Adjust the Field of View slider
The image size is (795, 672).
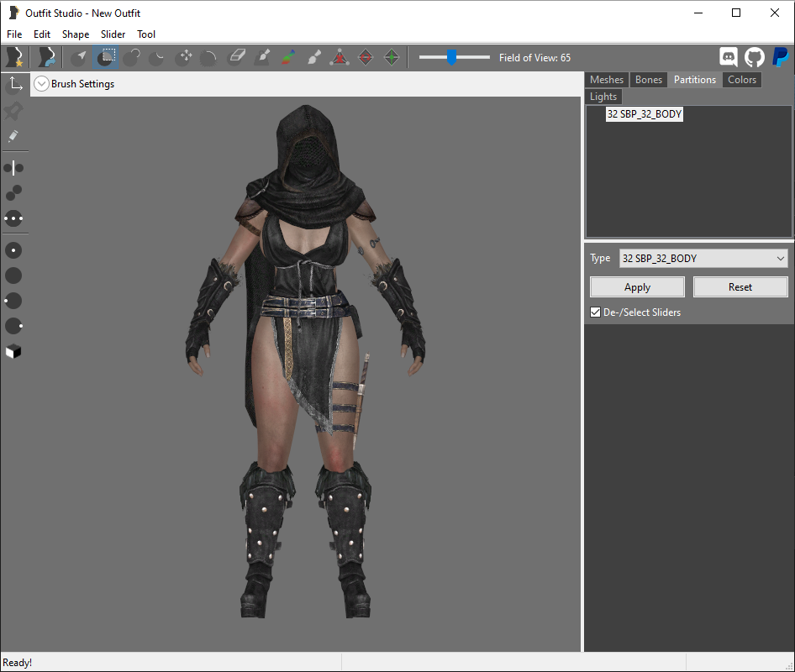454,57
